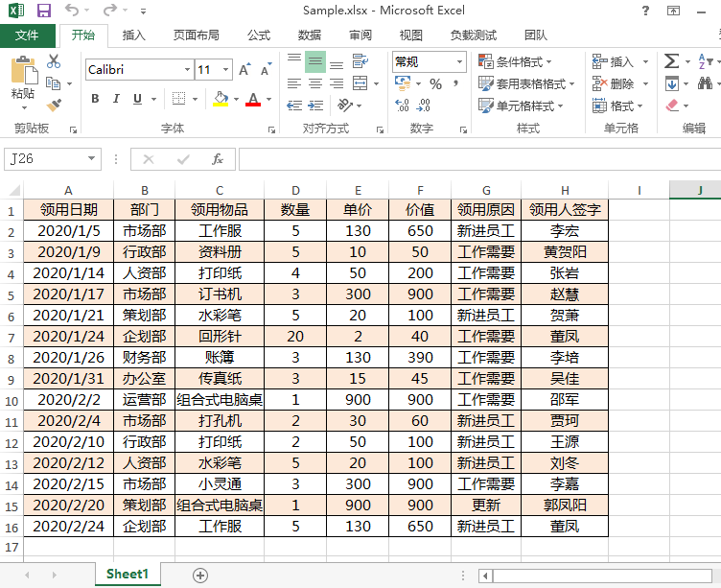The height and width of the screenshot is (588, 721).
Task: Decrease the indent level
Action: [x=294, y=106]
